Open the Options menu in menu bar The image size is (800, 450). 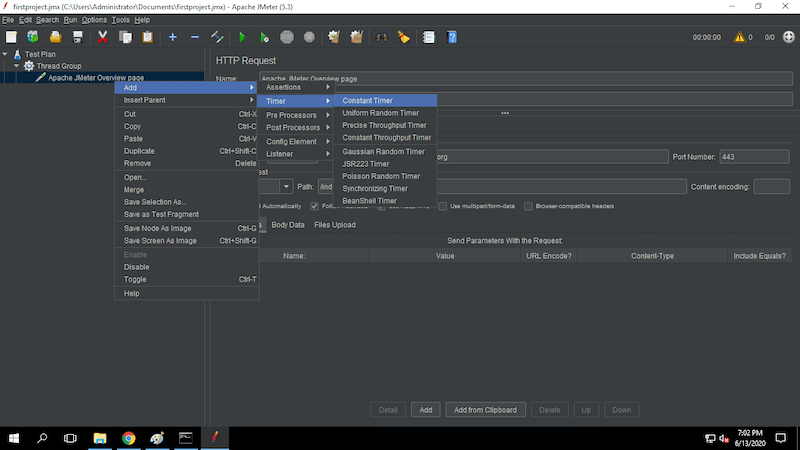tap(94, 20)
